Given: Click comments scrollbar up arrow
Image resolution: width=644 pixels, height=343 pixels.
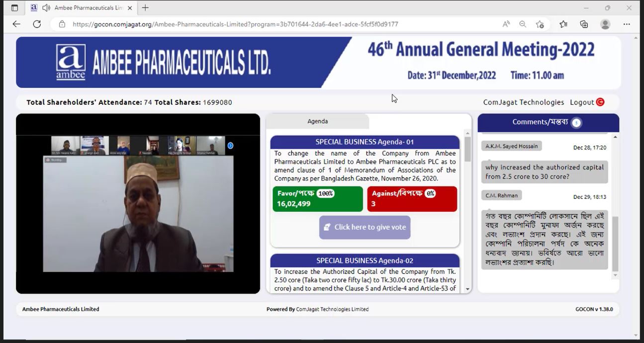Looking at the screenshot, I should (x=615, y=137).
